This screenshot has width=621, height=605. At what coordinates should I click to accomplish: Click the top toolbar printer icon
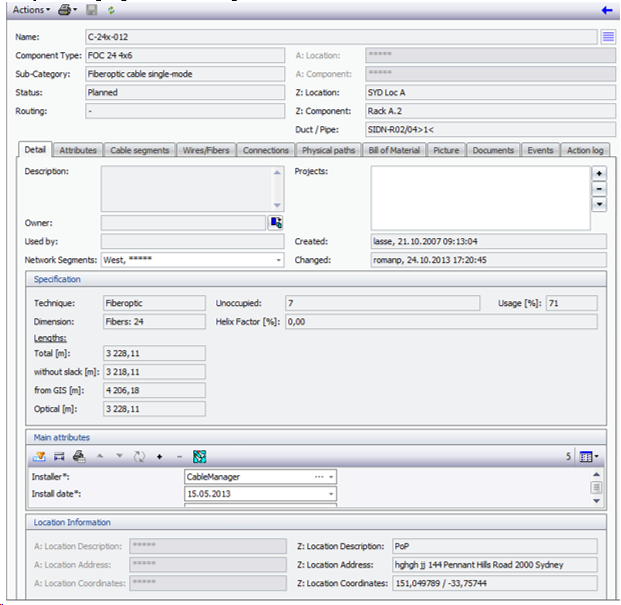click(x=65, y=10)
